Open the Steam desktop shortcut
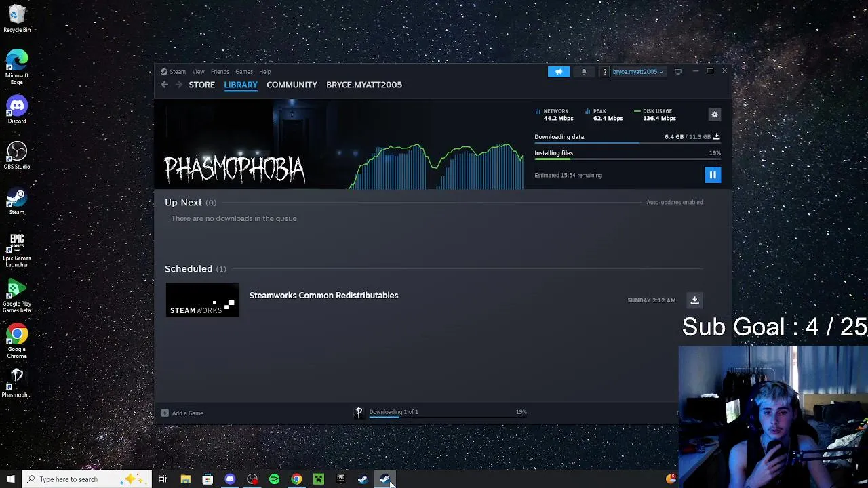 click(x=17, y=201)
